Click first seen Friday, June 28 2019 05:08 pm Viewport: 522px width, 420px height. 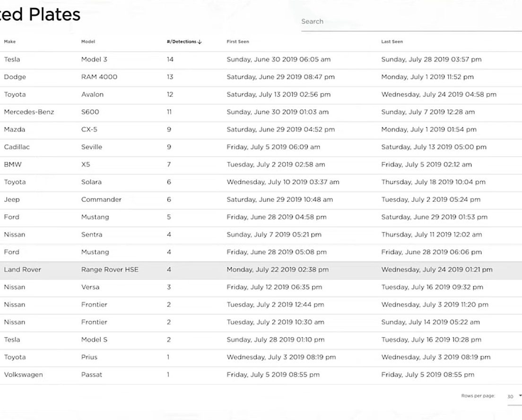click(277, 252)
